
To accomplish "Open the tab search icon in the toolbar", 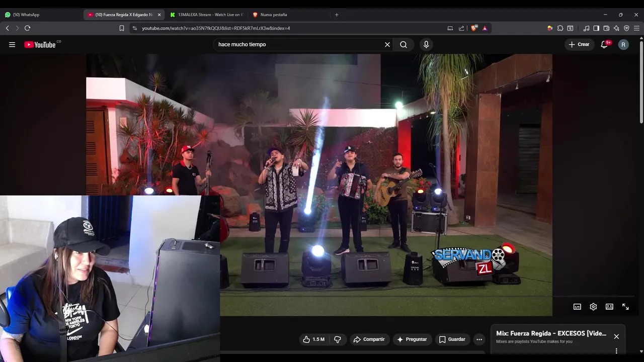I will coord(570,28).
